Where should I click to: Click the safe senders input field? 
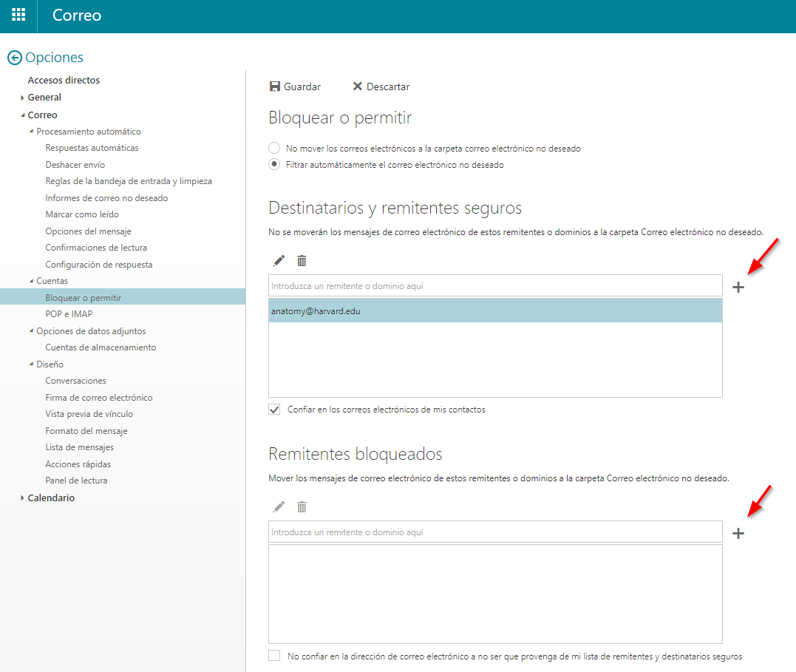[x=495, y=285]
